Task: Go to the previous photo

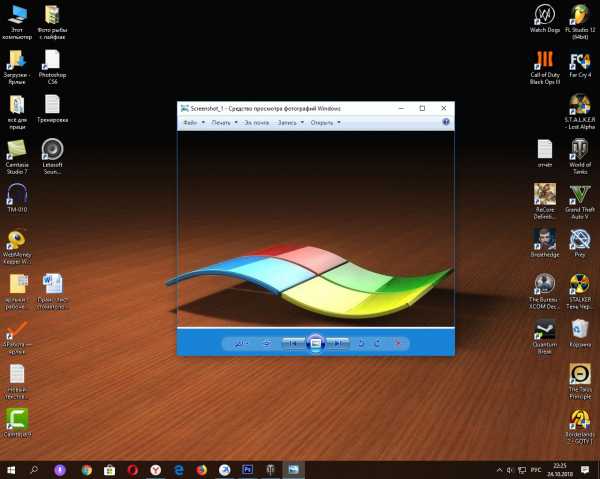Action: pyautogui.click(x=292, y=343)
